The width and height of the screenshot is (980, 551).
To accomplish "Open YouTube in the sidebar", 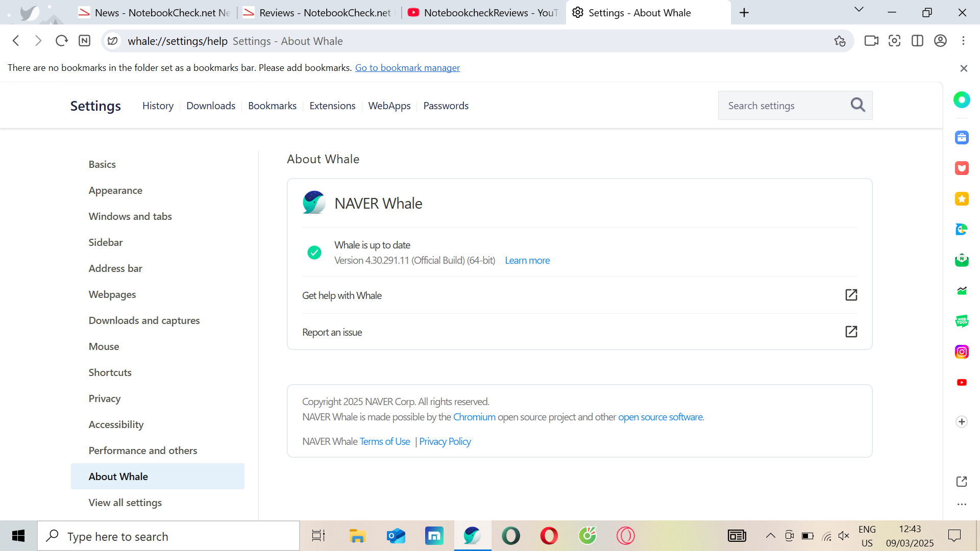I will [x=962, y=382].
